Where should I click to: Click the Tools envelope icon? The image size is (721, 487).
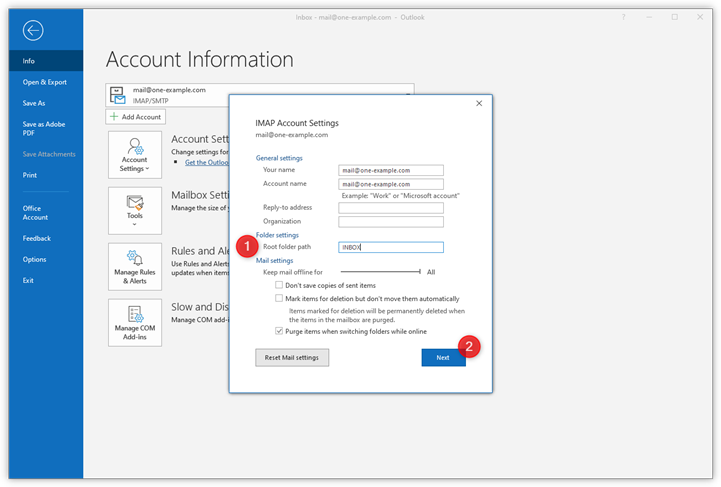(x=135, y=202)
